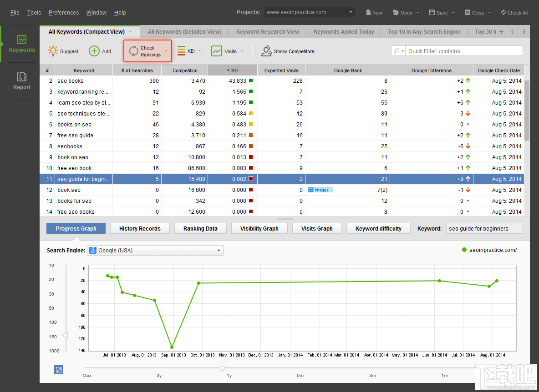Sort by the Competition column header
The width and height of the screenshot is (539, 392).
[x=185, y=70]
